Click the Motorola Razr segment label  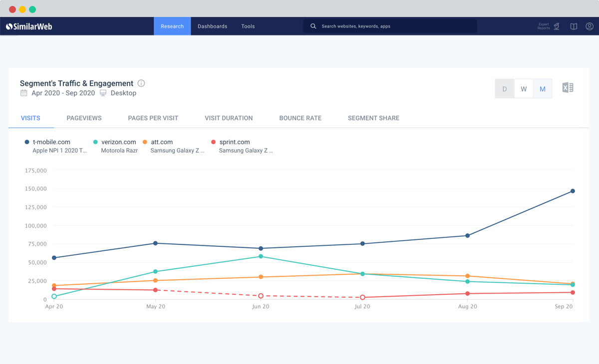click(119, 151)
